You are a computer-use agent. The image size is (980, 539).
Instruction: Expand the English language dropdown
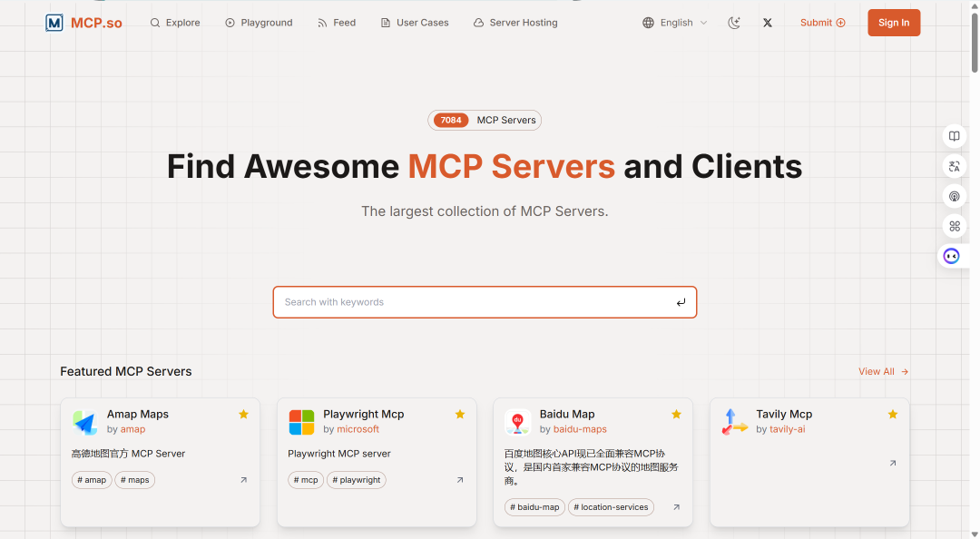click(x=675, y=23)
